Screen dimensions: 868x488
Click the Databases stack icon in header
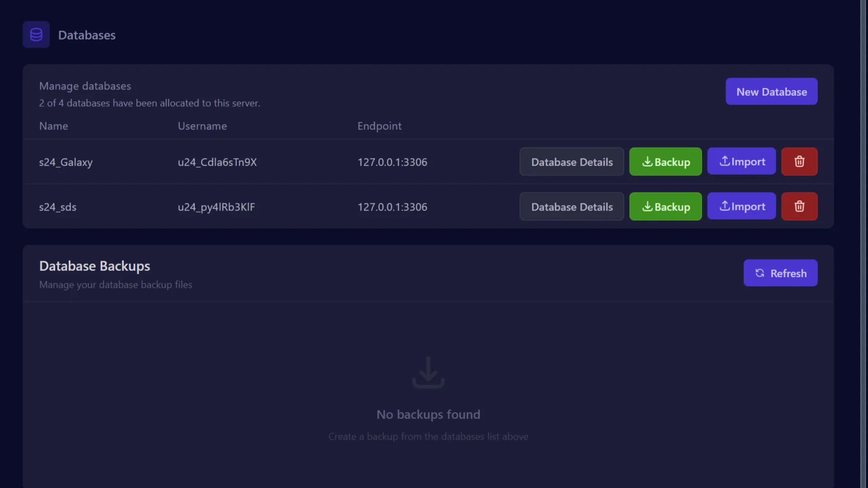[x=36, y=35]
